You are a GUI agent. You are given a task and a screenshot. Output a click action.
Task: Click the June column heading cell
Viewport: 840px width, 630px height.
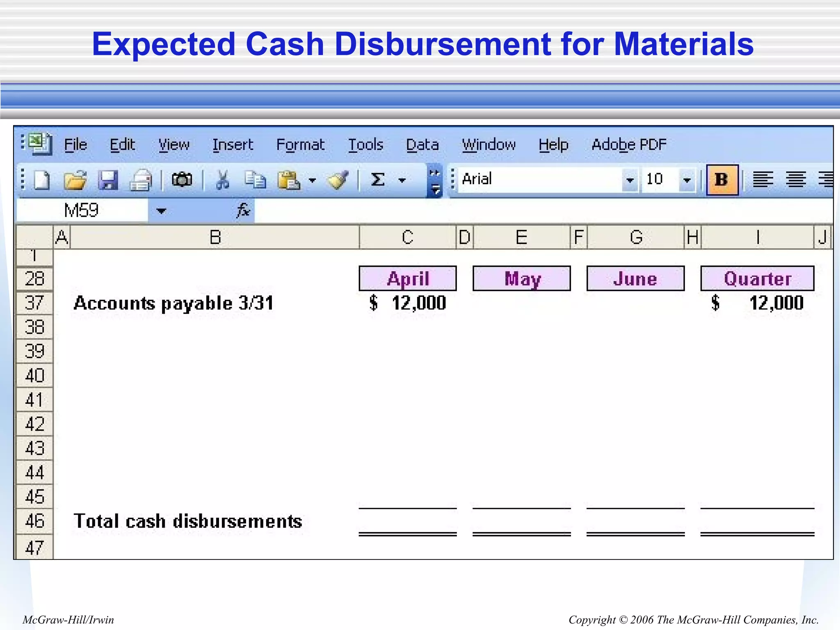click(636, 279)
